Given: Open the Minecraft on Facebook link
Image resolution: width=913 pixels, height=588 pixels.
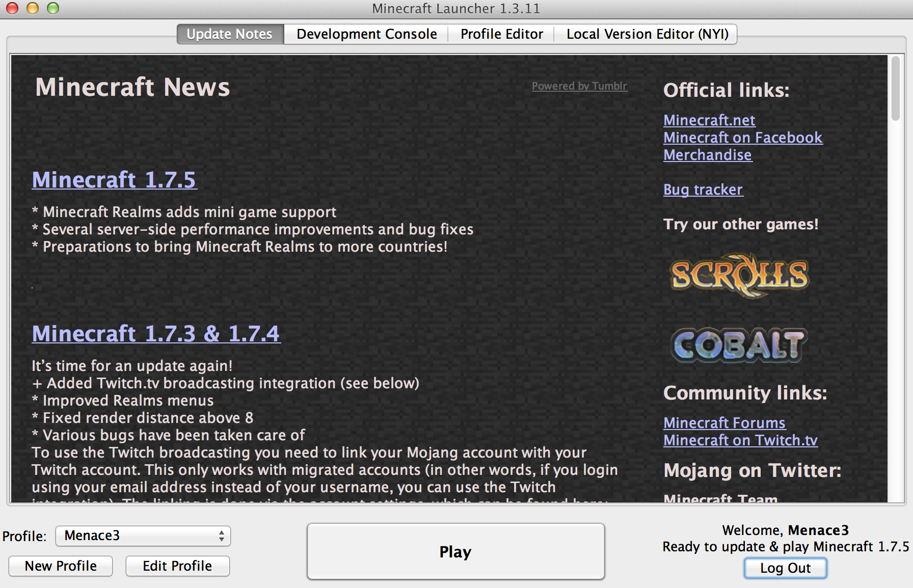Looking at the screenshot, I should click(743, 138).
